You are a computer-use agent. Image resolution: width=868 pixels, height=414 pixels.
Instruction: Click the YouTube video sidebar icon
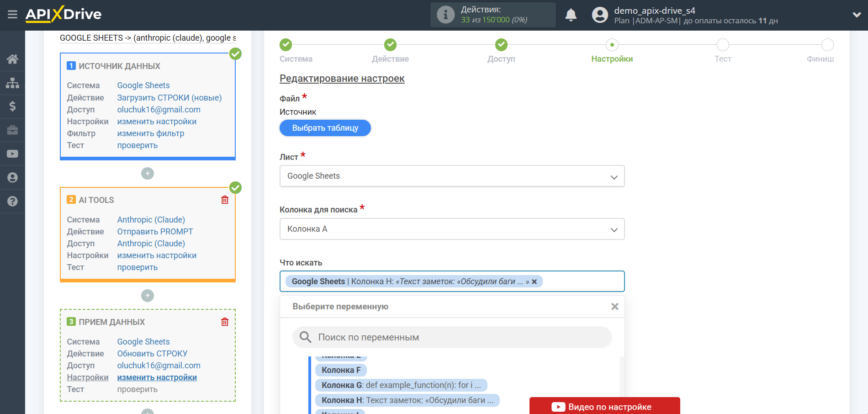[x=12, y=154]
